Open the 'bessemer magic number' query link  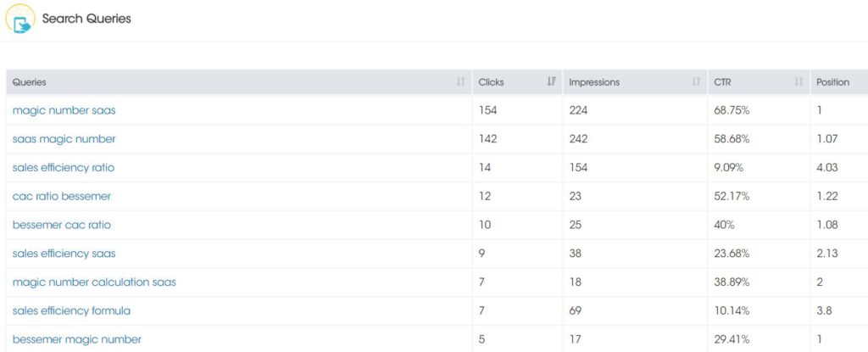click(77, 339)
